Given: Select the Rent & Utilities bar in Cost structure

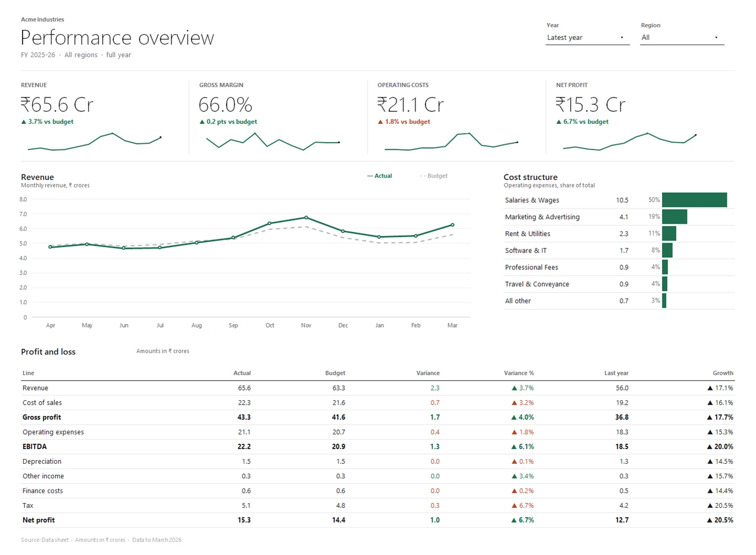Looking at the screenshot, I should coord(669,234).
